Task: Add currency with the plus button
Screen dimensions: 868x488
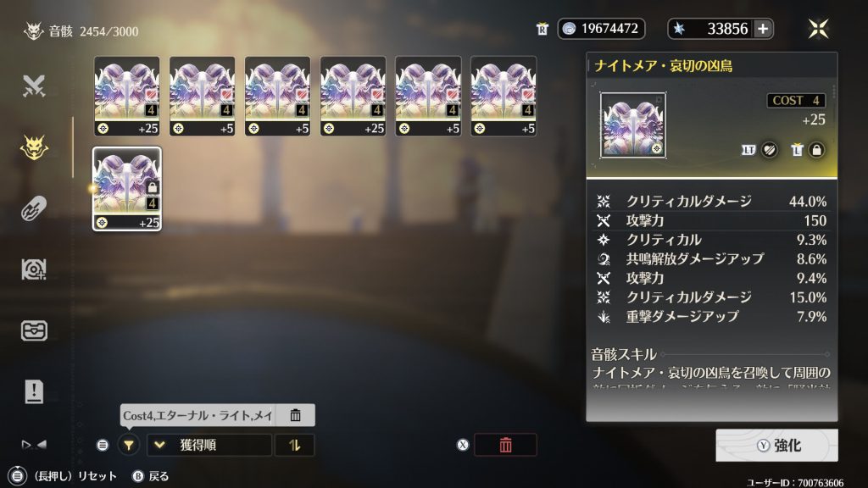Action: (x=763, y=29)
